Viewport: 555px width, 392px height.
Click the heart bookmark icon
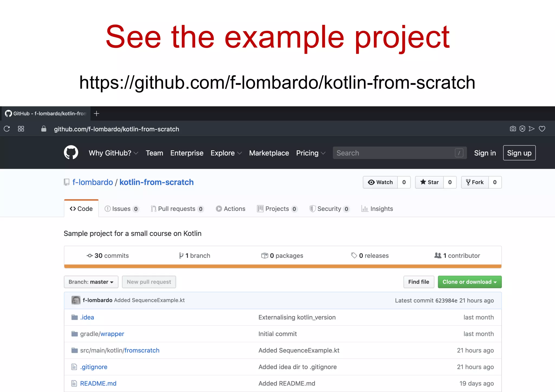click(x=542, y=129)
